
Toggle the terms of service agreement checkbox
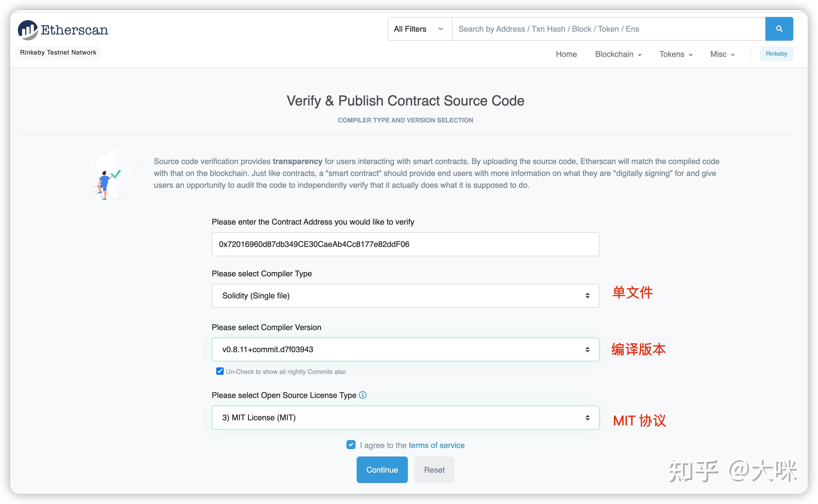350,445
